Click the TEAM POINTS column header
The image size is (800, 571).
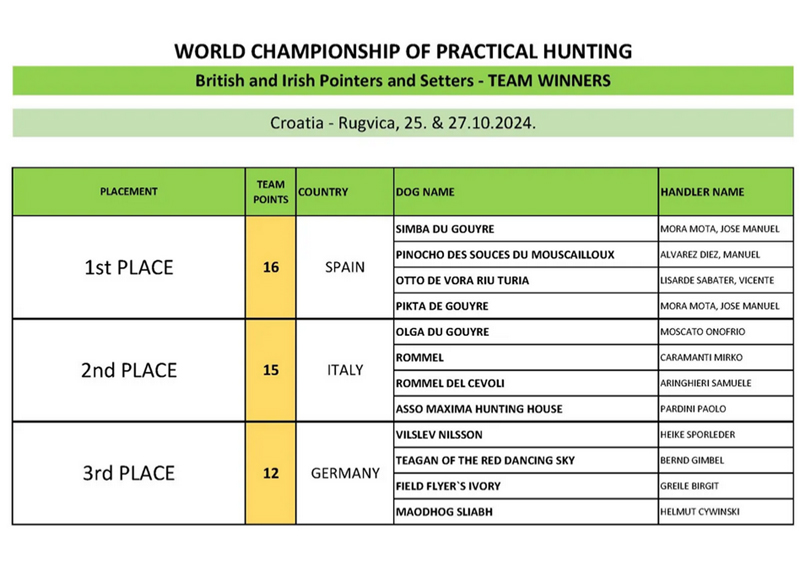[x=270, y=192]
